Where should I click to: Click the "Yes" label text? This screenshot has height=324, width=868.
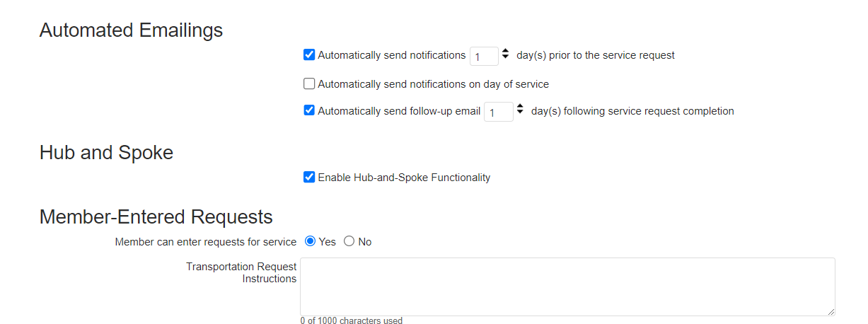tap(327, 242)
